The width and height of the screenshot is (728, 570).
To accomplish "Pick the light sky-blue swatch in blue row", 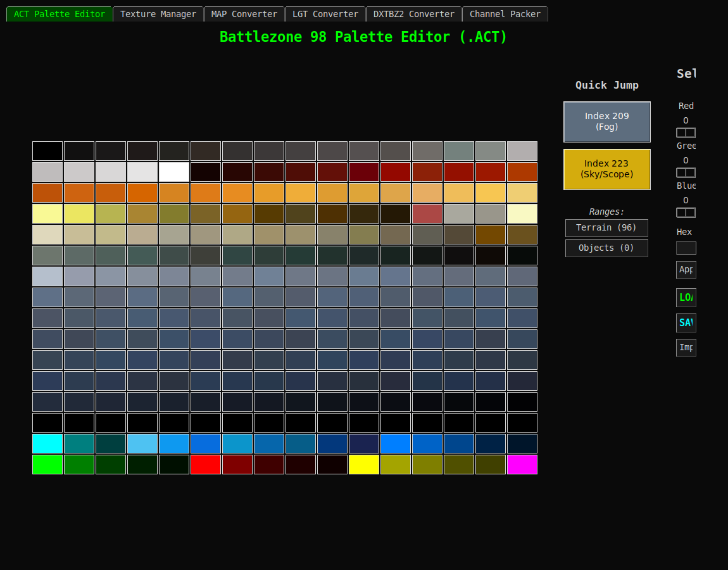I will (x=142, y=443).
